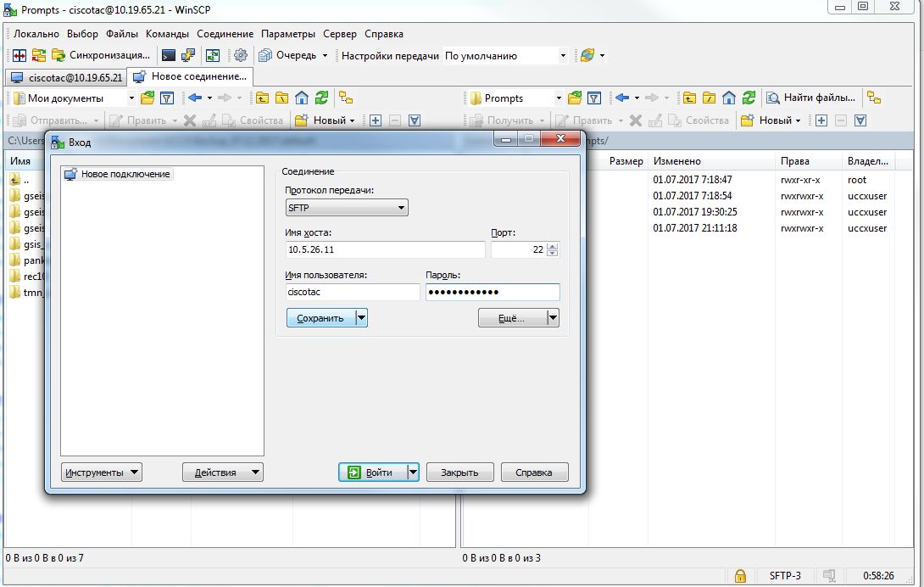Open Synchronize Browsing icon next to Compare
This screenshot has width=924, height=587.
pos(39,55)
